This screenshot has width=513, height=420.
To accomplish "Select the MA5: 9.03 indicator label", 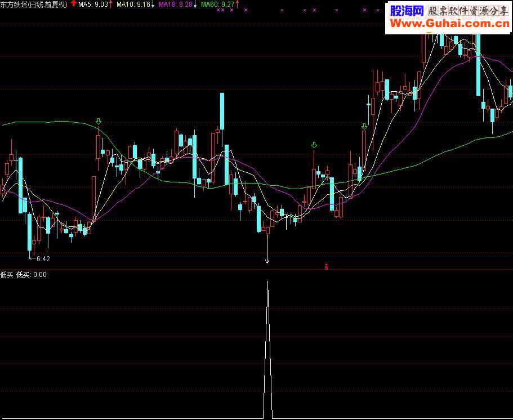I will (x=93, y=5).
